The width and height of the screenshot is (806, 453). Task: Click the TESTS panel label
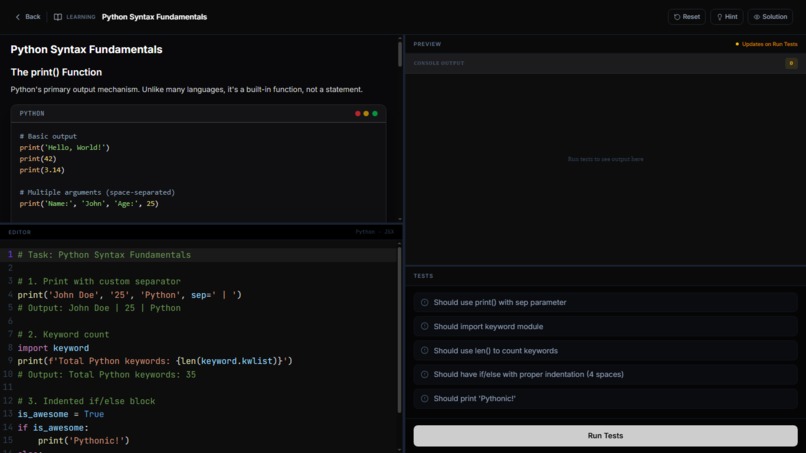pyautogui.click(x=423, y=276)
